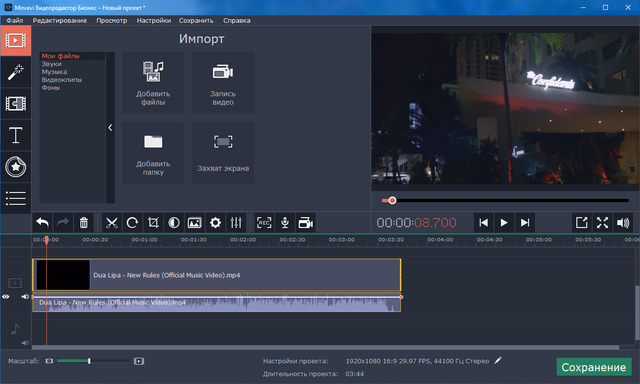The image size is (640, 384).
Task: Open the Filters magic wand tab
Action: click(16, 72)
